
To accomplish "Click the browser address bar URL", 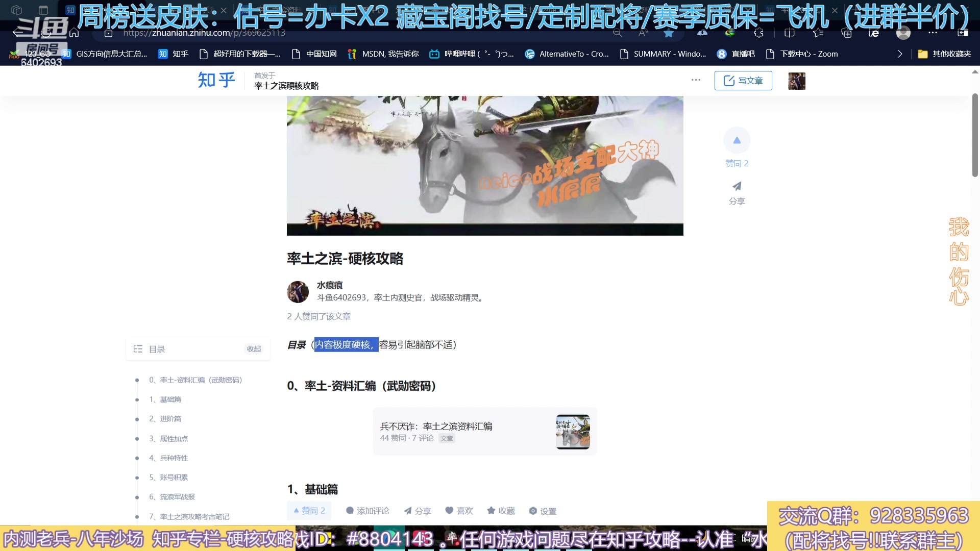I will tap(204, 33).
